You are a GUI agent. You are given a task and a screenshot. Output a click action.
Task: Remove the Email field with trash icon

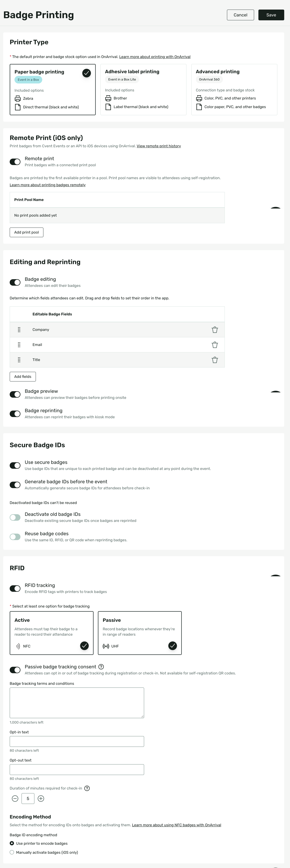215,345
